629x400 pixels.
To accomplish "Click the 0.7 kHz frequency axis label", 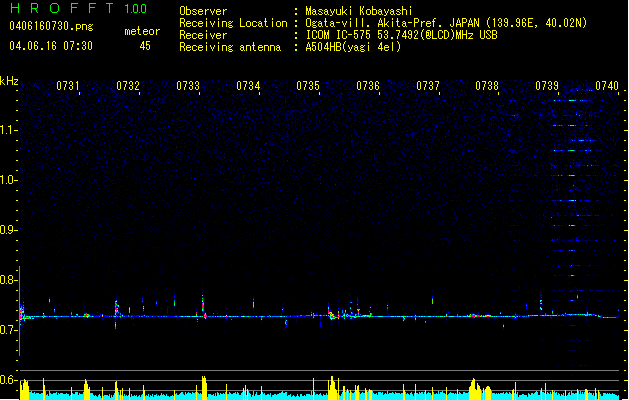I will pos(8,330).
